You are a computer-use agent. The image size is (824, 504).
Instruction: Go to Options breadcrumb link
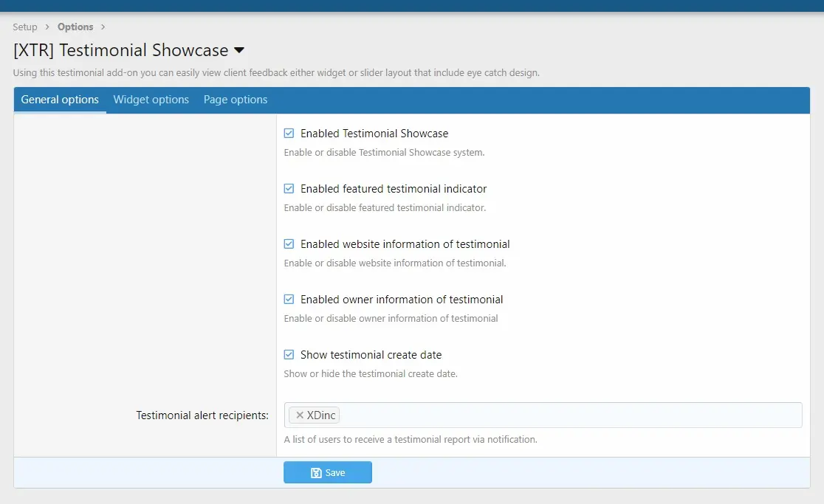tap(75, 27)
